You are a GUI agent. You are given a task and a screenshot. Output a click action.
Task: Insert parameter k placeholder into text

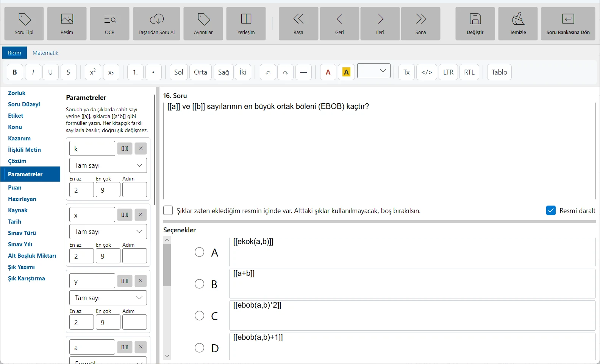click(125, 148)
